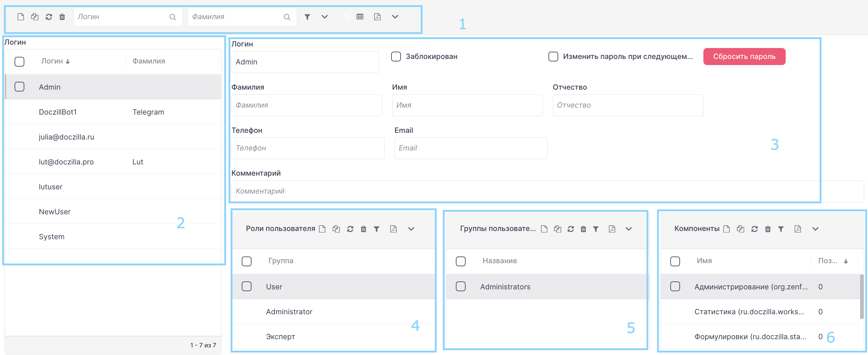Select the lut@doczilla.pro user row

[x=113, y=162]
